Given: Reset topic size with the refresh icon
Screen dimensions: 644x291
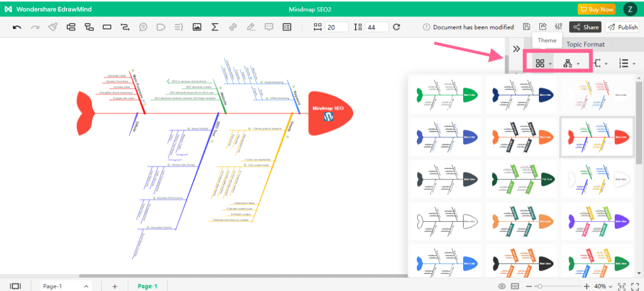Looking at the screenshot, I should coord(396,27).
